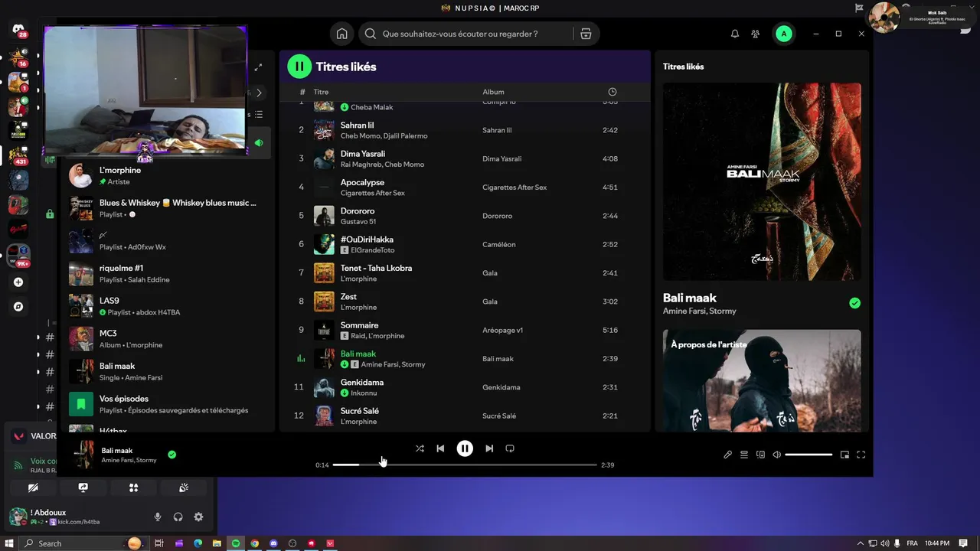The width and height of the screenshot is (980, 551).
Task: Enter full screen from the player bar
Action: pos(861,455)
